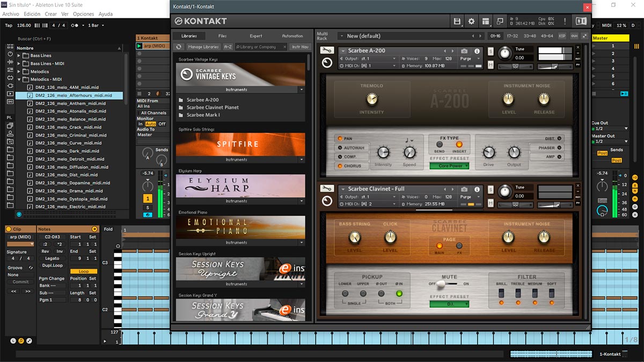The height and width of the screenshot is (362, 644).
Task: Solo the Scarbee A-200 instrument
Action: [491, 51]
